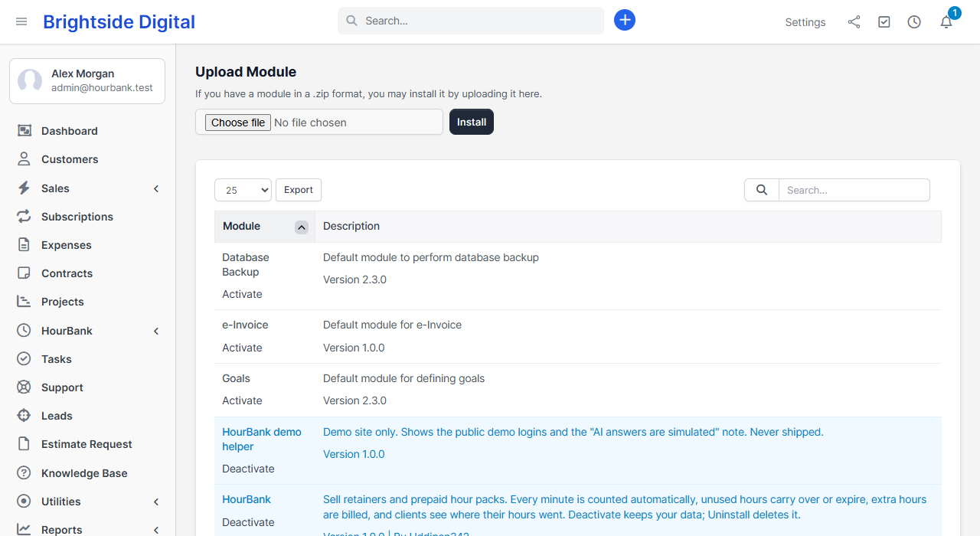This screenshot has height=536, width=980.
Task: Open the timesheet clock icon in header
Action: point(914,22)
